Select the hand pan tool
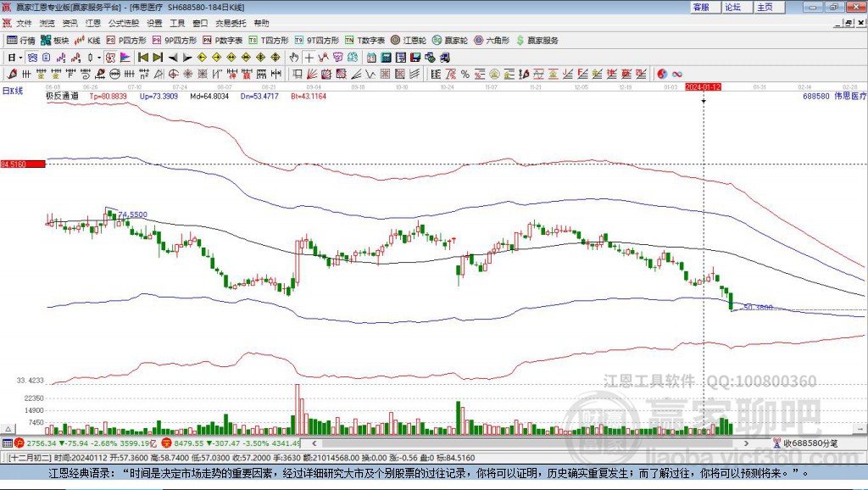Screen dimensions: 868x490 tap(294, 58)
